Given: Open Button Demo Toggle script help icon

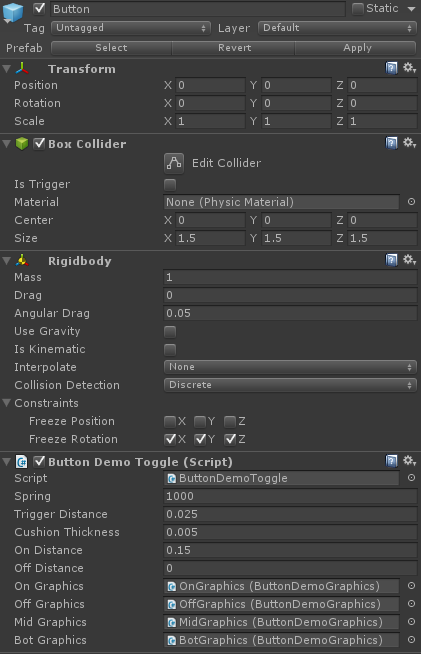Looking at the screenshot, I should pyautogui.click(x=391, y=461).
